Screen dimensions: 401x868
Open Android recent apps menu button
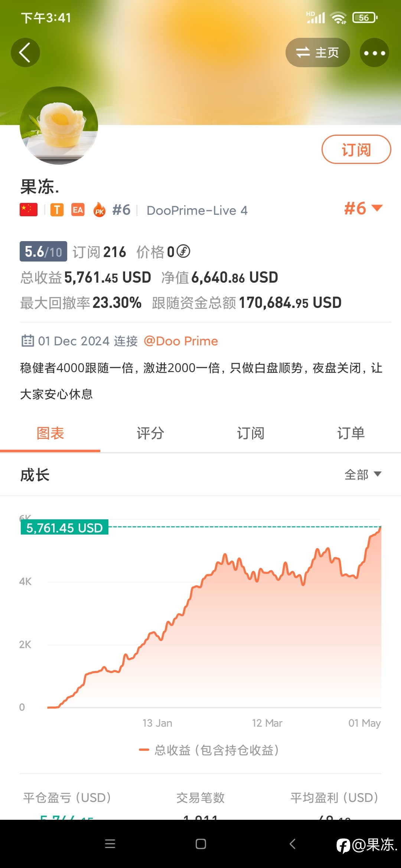pos(110,844)
